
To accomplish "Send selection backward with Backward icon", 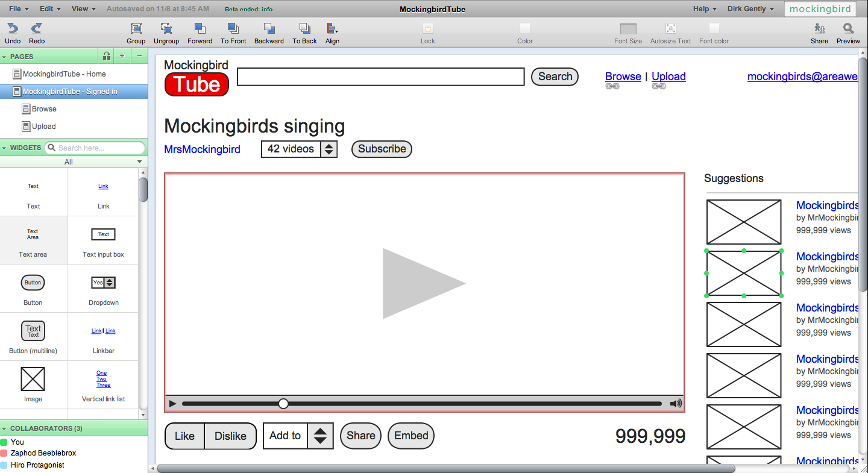I will pyautogui.click(x=269, y=28).
